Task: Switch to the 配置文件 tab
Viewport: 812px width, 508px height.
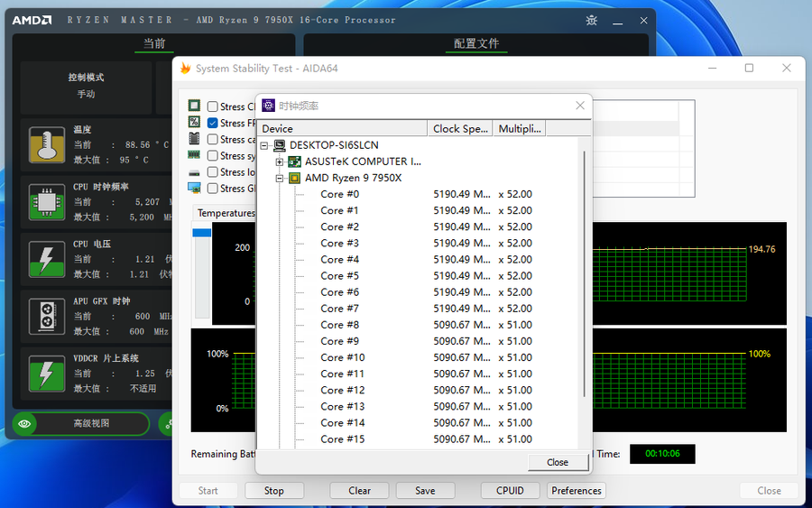Action: point(475,43)
